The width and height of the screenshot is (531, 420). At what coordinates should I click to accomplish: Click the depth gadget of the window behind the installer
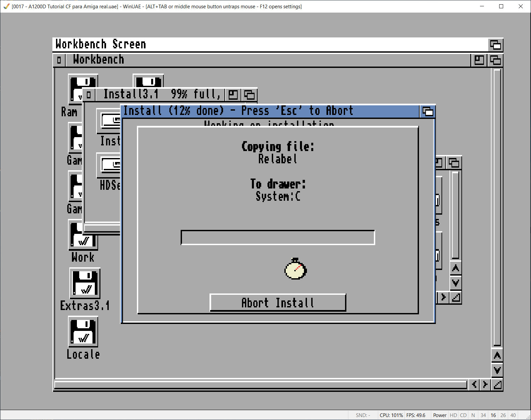point(454,163)
